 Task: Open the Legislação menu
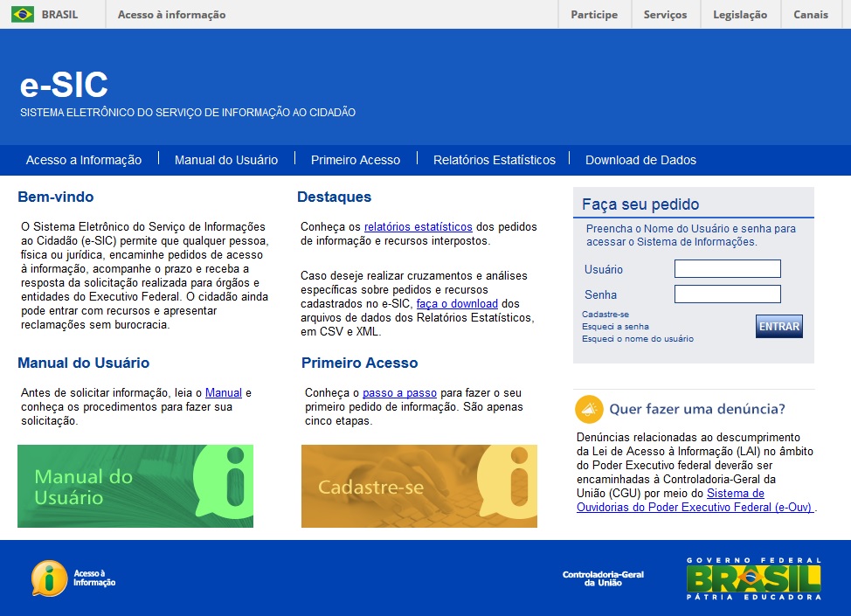[739, 14]
